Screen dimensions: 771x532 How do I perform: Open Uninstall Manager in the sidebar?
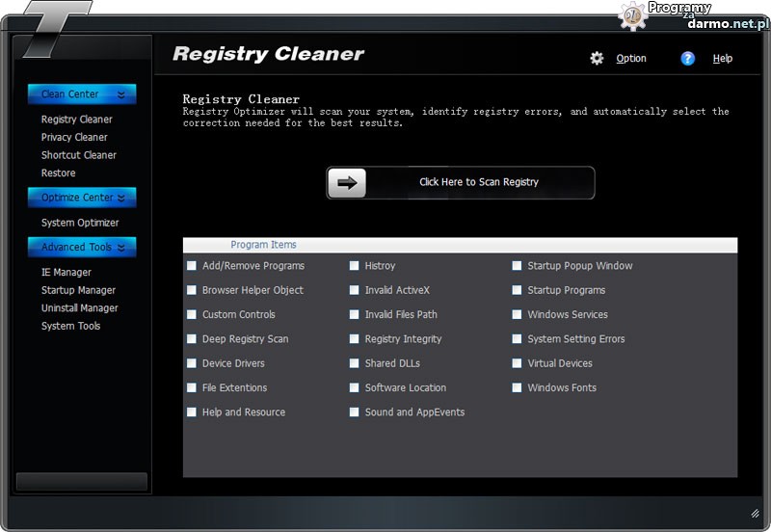click(x=80, y=307)
